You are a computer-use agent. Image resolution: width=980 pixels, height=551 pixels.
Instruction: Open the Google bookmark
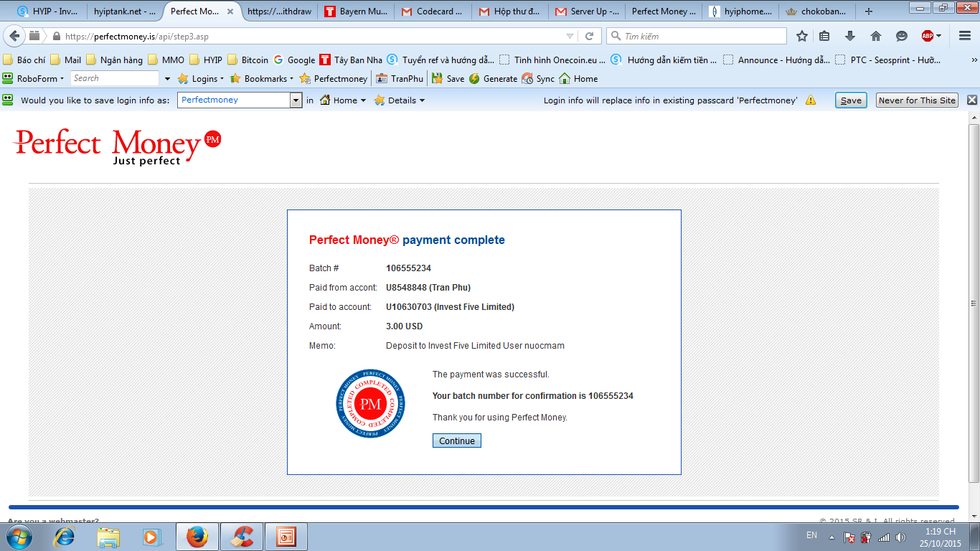[x=294, y=60]
